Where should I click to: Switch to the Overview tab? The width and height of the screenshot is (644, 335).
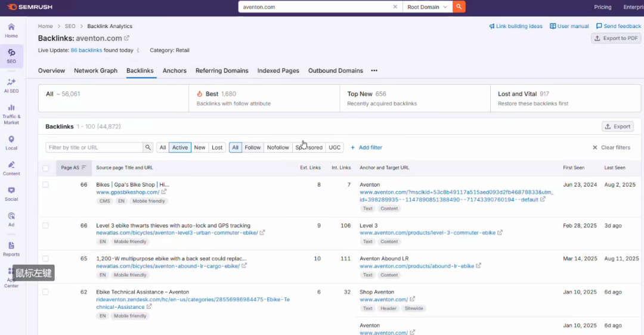click(51, 70)
